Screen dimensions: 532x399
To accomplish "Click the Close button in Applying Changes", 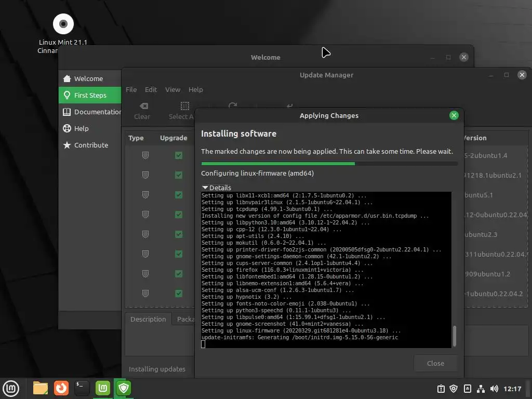I will click(x=435, y=363).
